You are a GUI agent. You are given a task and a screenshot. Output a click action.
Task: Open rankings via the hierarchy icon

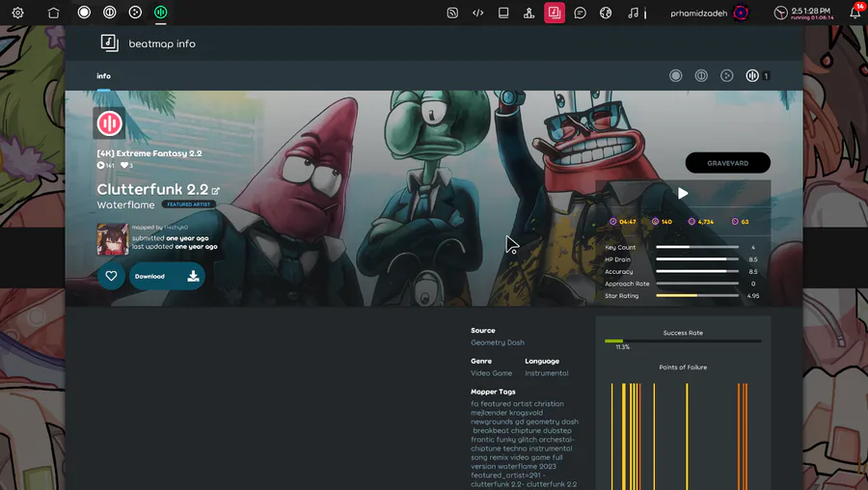tap(529, 13)
